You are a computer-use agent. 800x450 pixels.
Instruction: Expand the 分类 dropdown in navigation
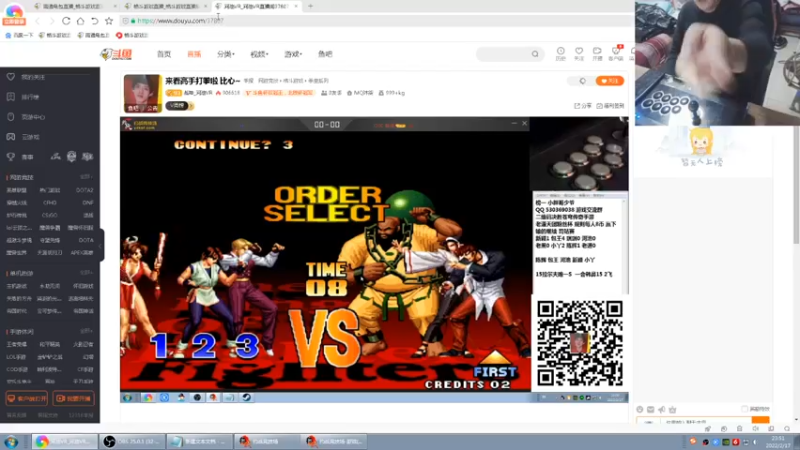(x=226, y=54)
